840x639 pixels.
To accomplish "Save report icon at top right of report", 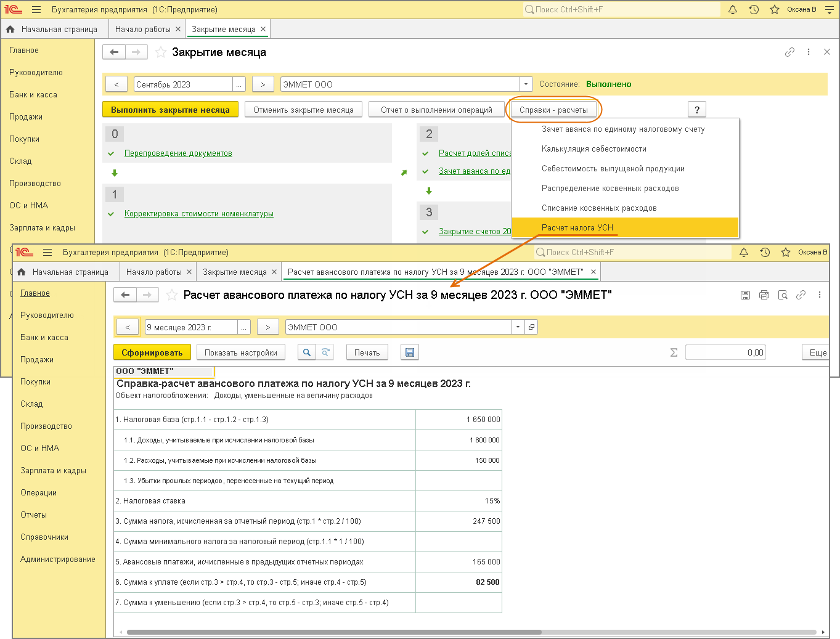I will pyautogui.click(x=746, y=295).
